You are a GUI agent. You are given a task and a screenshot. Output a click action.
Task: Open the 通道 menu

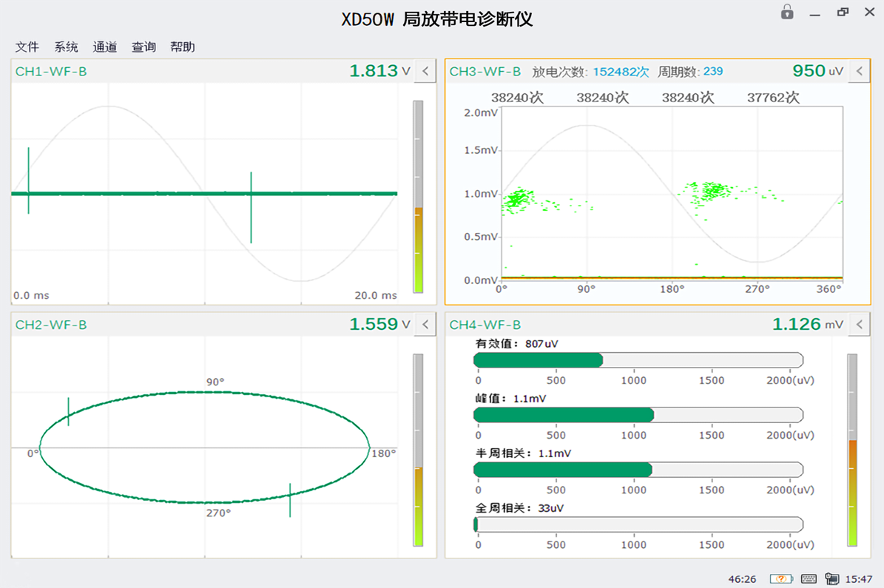coord(105,47)
